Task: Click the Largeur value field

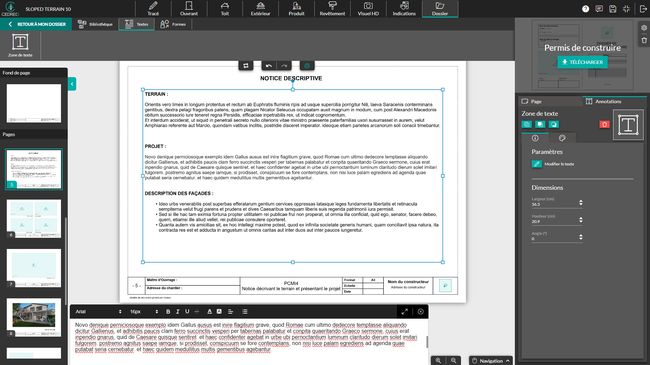Action: point(554,204)
